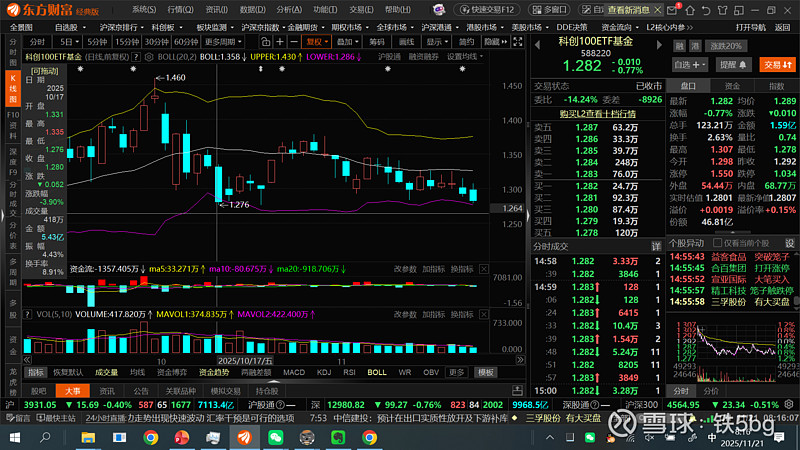Viewport: 800px width, 450px height.
Task: Toggle MACD indicator on chart
Action: pos(294,372)
